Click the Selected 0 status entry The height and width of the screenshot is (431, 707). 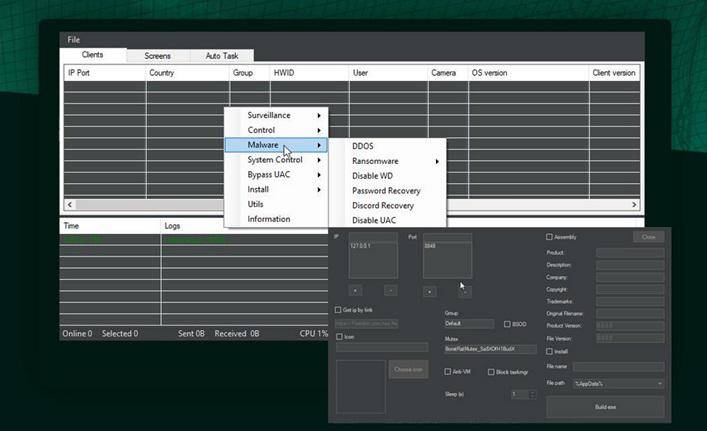[120, 334]
